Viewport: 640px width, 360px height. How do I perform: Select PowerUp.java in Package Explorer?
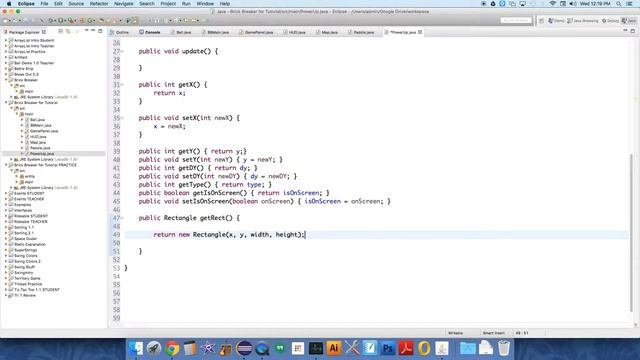tap(42, 154)
